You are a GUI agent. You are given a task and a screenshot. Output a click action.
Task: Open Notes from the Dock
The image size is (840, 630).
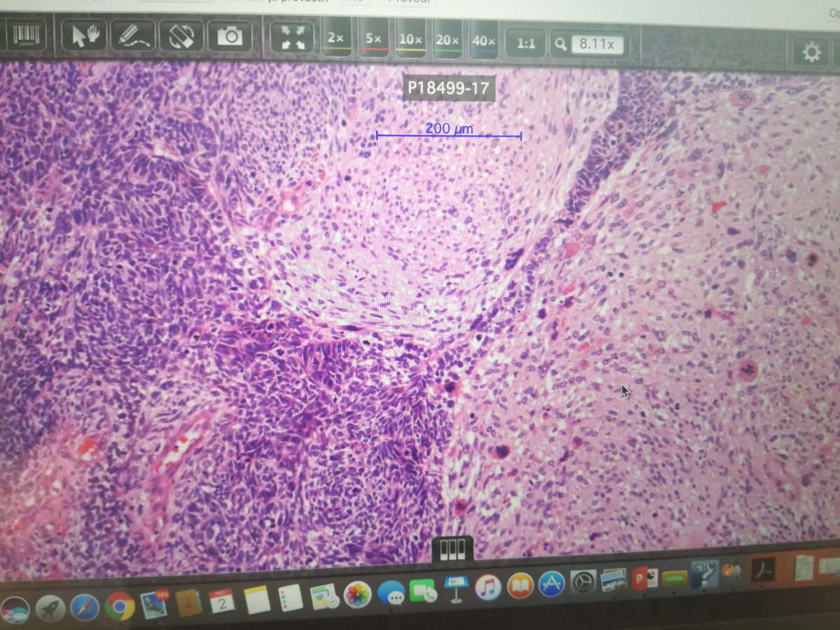[x=257, y=599]
